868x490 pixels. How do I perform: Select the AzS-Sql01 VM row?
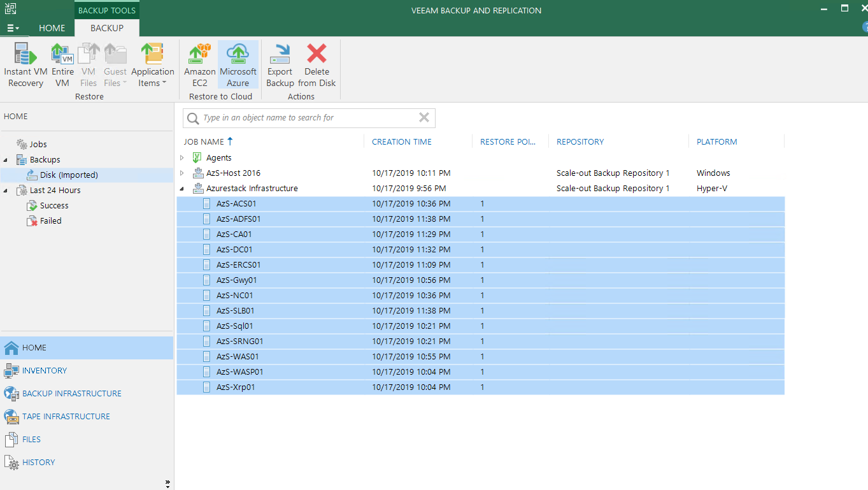[x=481, y=326]
